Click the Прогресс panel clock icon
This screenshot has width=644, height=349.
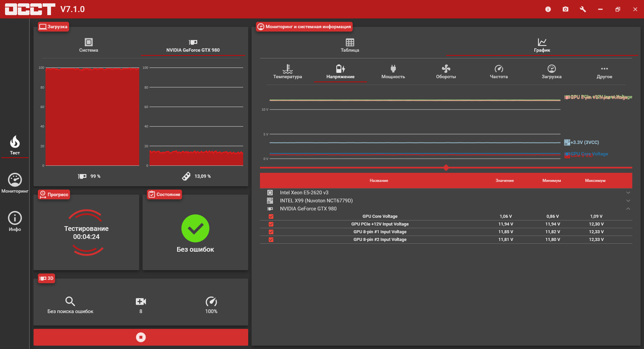(43, 194)
